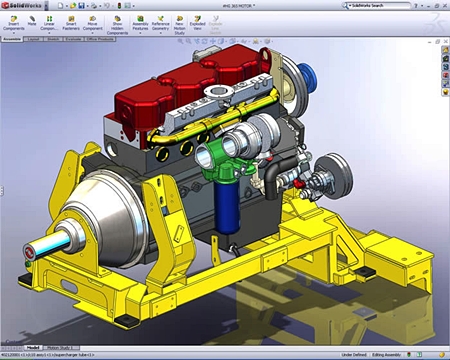Click Show Hidden Components

pyautogui.click(x=117, y=25)
